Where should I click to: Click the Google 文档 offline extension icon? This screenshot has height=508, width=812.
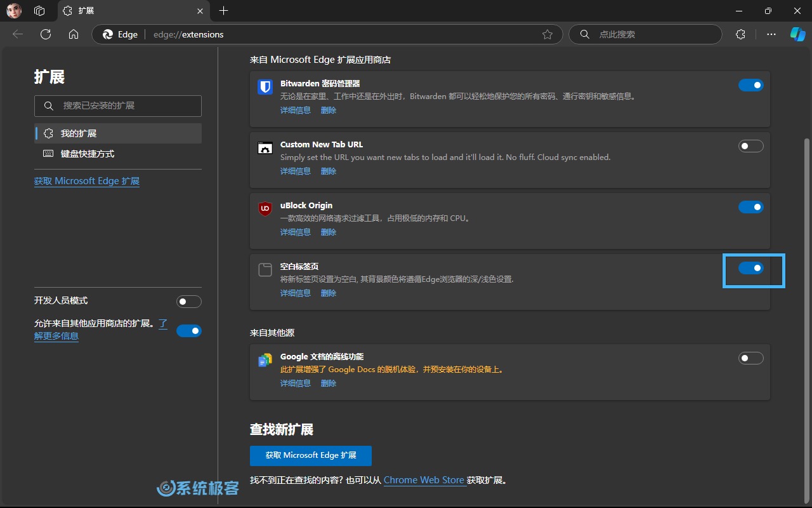[265, 360]
